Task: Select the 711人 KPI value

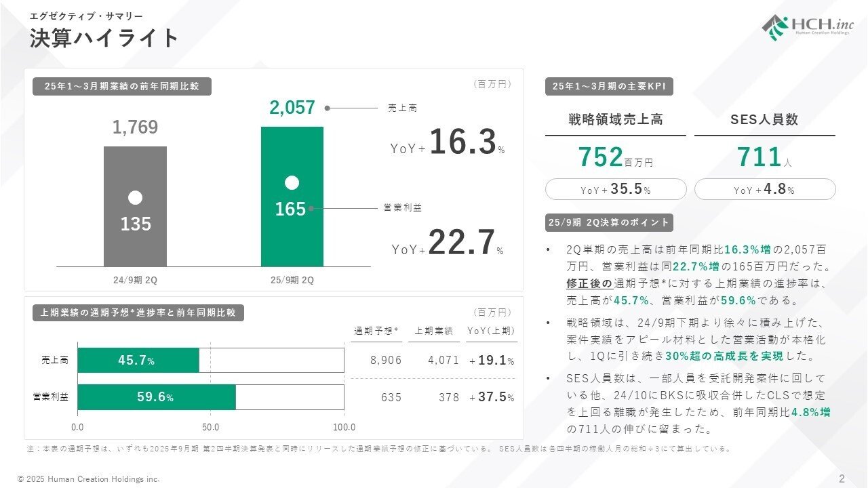Action: point(764,158)
